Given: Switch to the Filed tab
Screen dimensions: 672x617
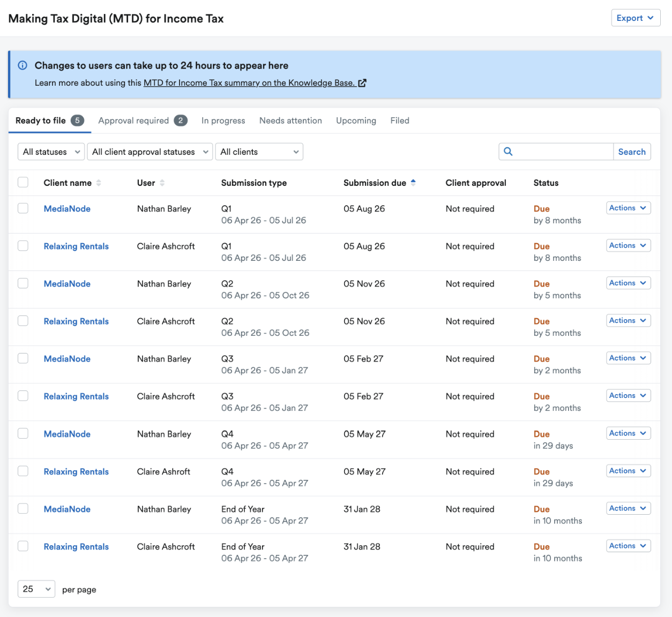Looking at the screenshot, I should (400, 121).
